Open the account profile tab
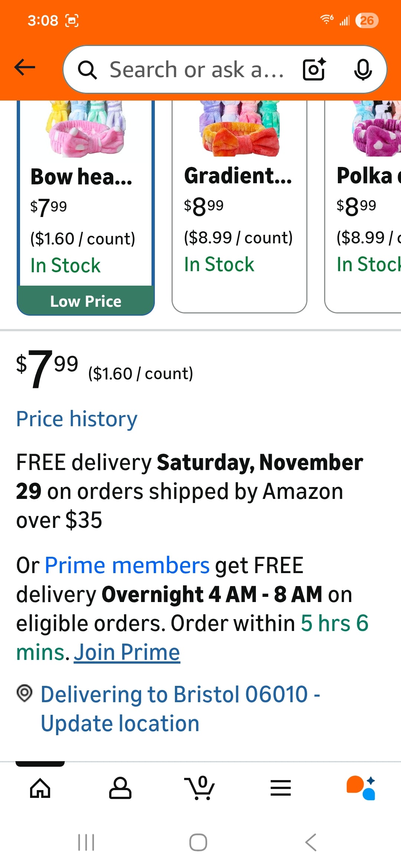 coord(120,788)
